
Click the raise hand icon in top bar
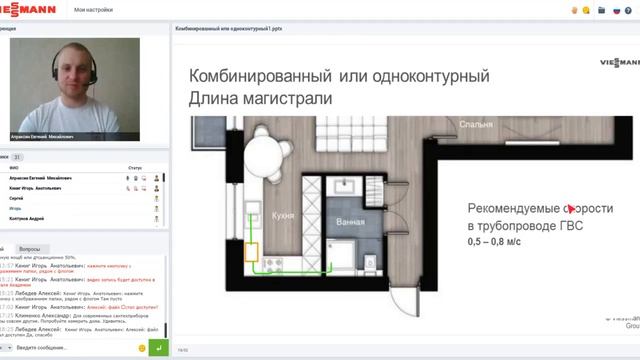[x=574, y=10]
